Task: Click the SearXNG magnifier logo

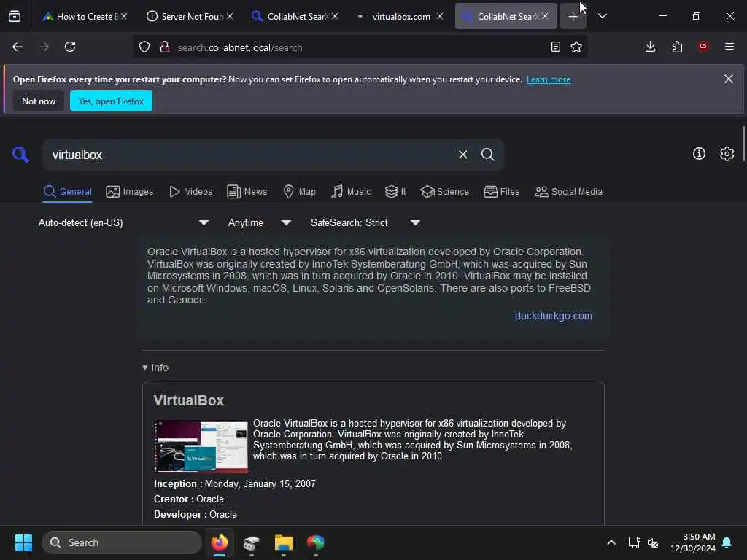Action: (x=20, y=155)
